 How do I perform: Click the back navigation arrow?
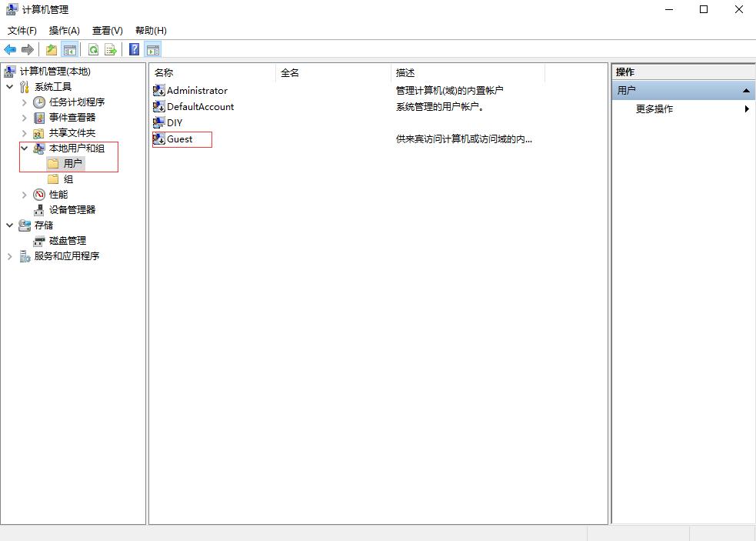(x=10, y=48)
